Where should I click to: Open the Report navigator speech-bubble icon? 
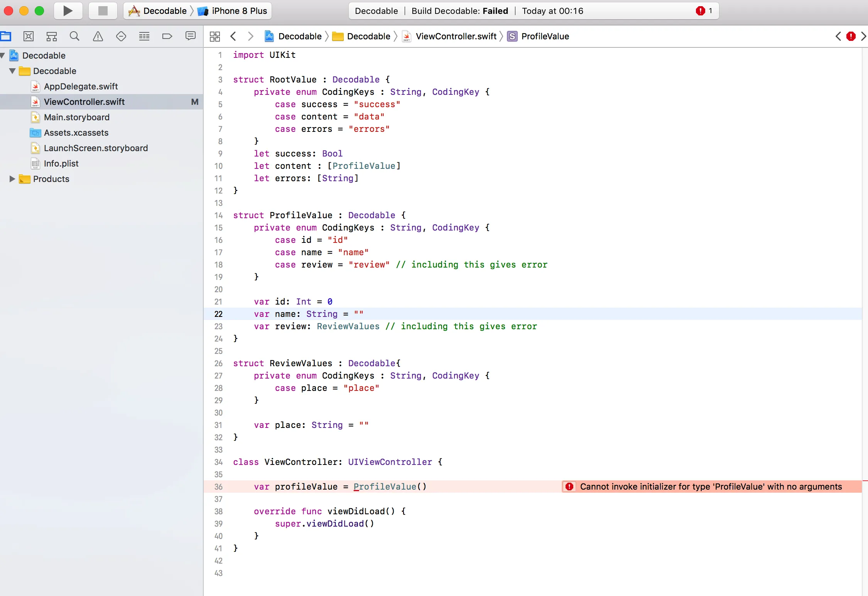191,36
